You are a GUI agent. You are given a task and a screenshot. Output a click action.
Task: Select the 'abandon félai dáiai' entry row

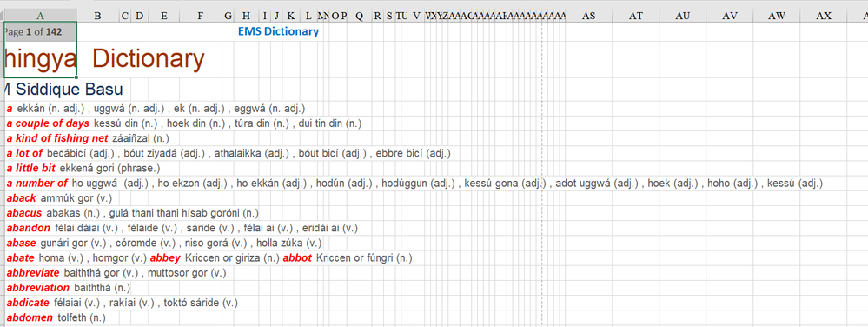click(x=182, y=228)
